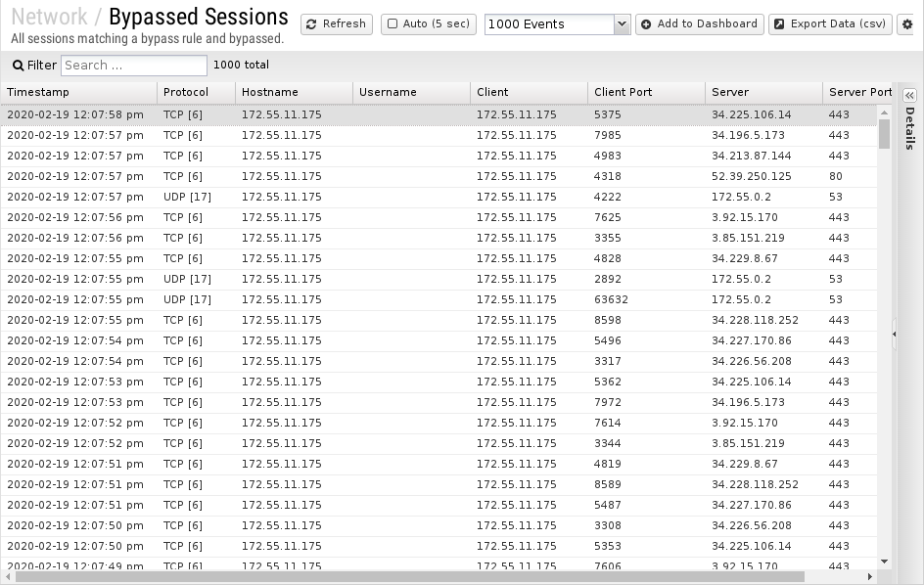Click client port 5362 cell
924x585 pixels.
(646, 382)
